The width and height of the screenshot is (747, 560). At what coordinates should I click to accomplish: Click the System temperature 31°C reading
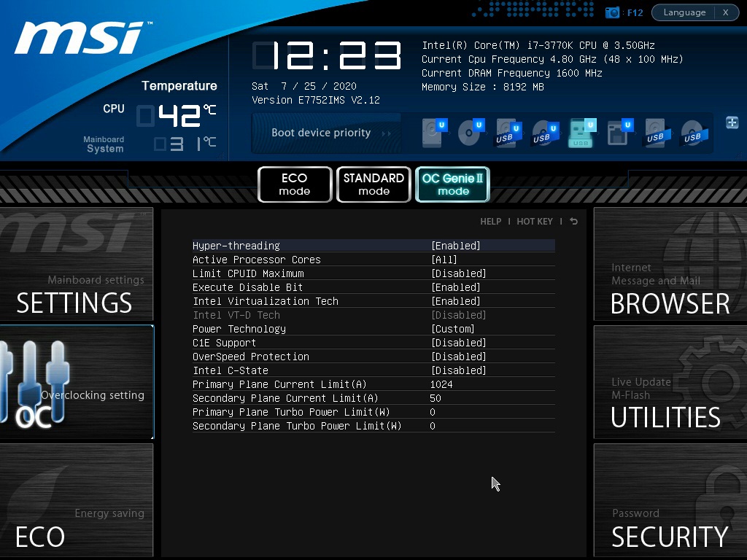coord(185,144)
